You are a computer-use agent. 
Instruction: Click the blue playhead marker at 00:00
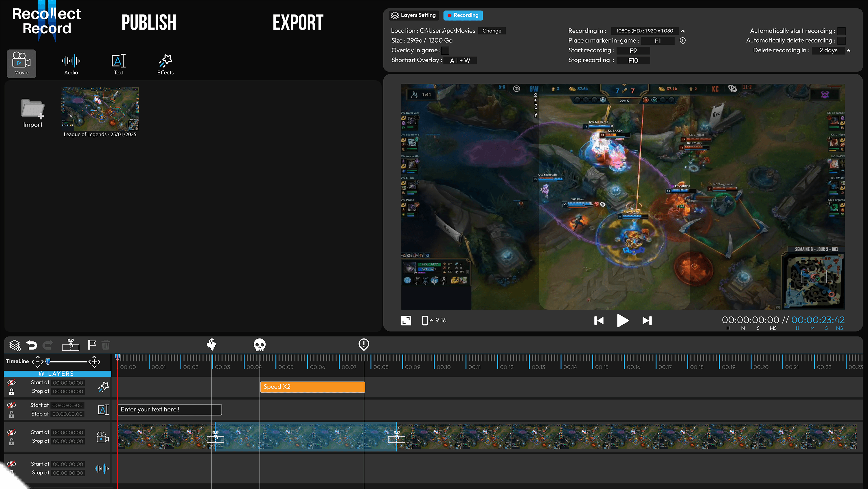coord(117,357)
